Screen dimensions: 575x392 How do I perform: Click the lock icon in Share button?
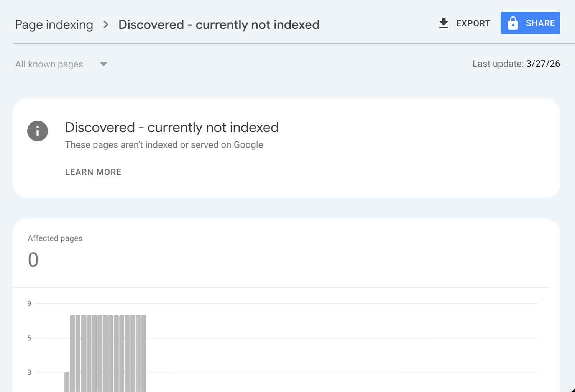(513, 23)
